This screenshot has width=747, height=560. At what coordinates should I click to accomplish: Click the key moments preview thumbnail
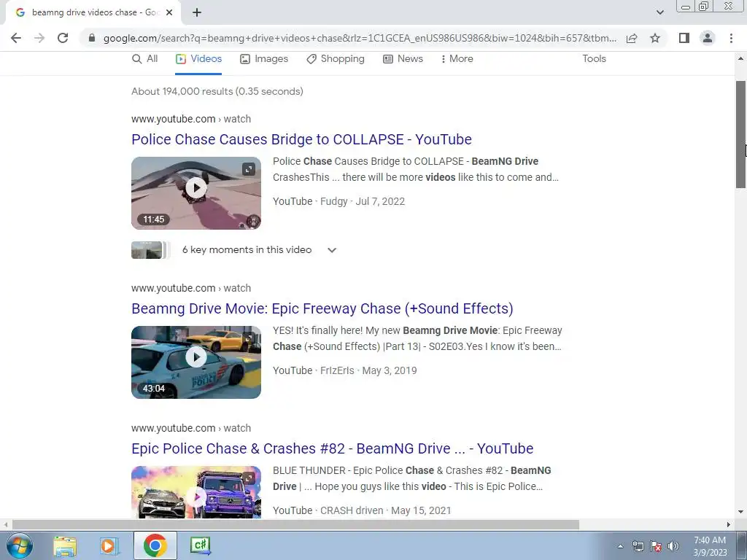150,250
